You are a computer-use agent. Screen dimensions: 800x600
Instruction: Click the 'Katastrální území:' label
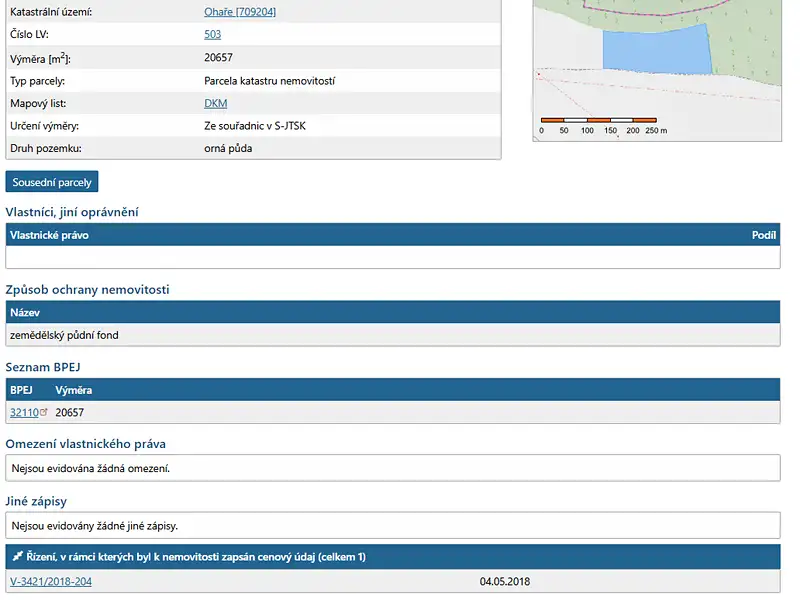51,12
